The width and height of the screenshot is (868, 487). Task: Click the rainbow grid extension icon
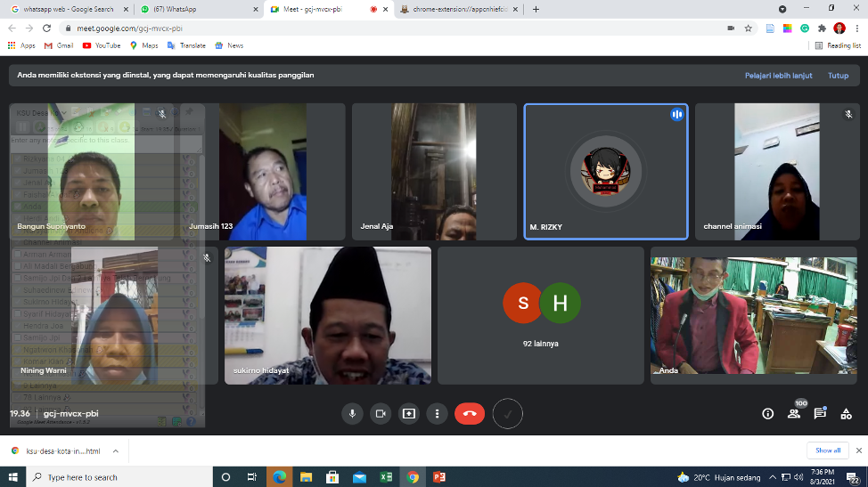[787, 28]
